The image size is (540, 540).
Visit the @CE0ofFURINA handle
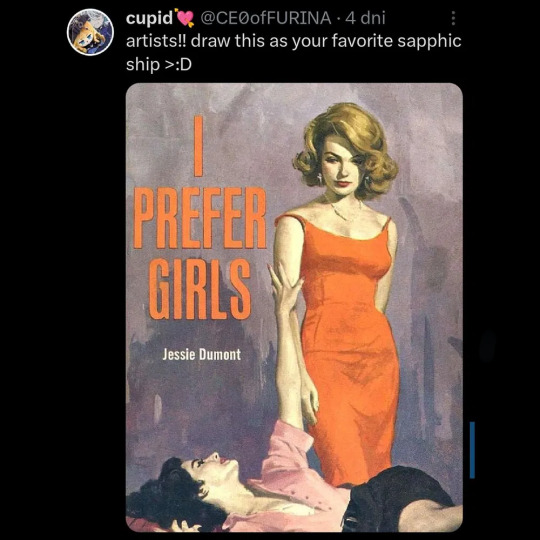point(266,18)
